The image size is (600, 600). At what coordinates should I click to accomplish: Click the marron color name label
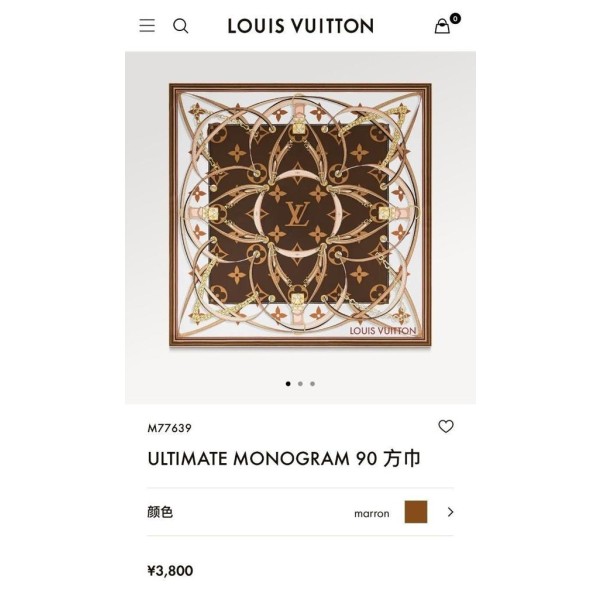click(x=372, y=514)
